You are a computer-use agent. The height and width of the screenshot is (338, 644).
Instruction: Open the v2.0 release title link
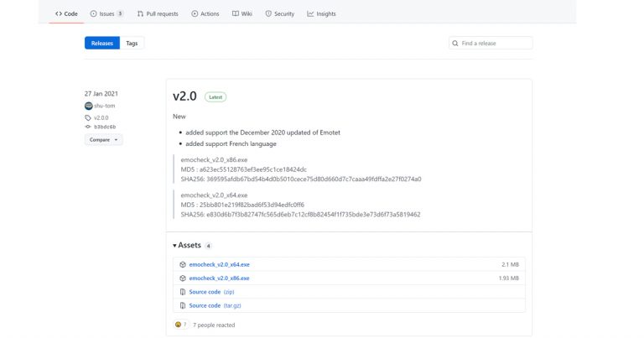(184, 96)
